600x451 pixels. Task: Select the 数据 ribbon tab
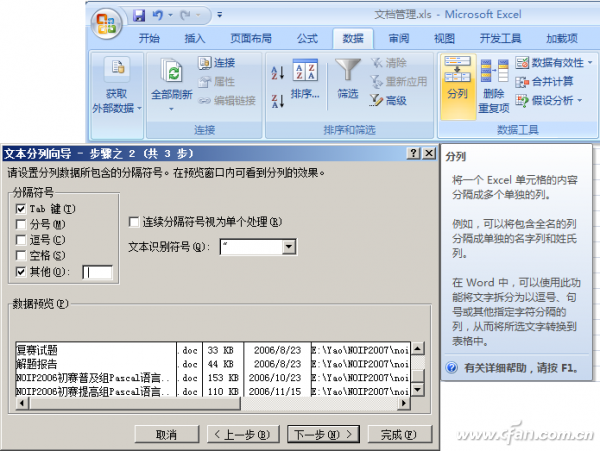pyautogui.click(x=353, y=38)
